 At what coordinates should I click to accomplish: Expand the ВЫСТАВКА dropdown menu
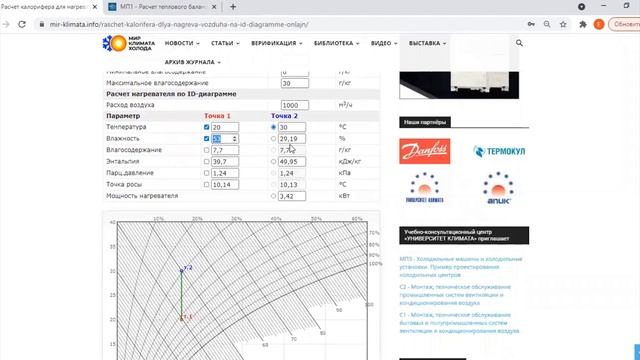(x=427, y=43)
